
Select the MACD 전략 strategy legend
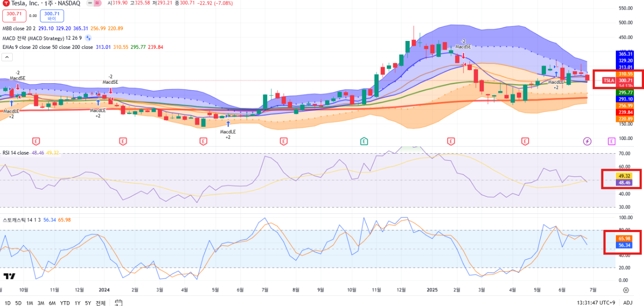click(x=42, y=38)
